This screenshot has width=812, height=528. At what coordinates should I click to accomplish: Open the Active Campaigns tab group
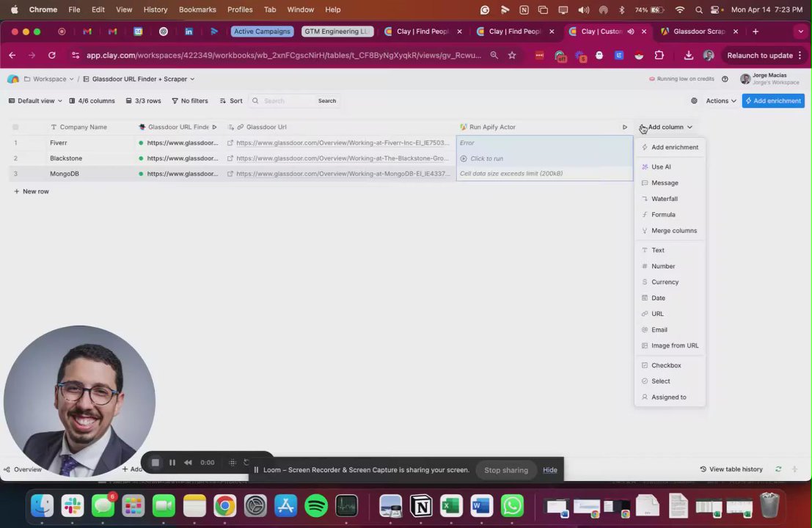pos(262,32)
